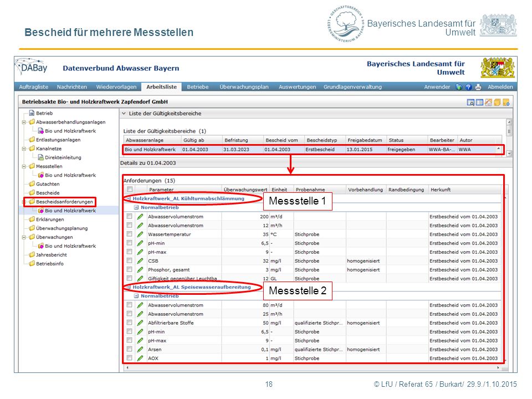The height and width of the screenshot is (399, 532).
Task: Collapse Holzkraftwerk_AL Kühlturmabschlämmung group
Action: pos(128,198)
